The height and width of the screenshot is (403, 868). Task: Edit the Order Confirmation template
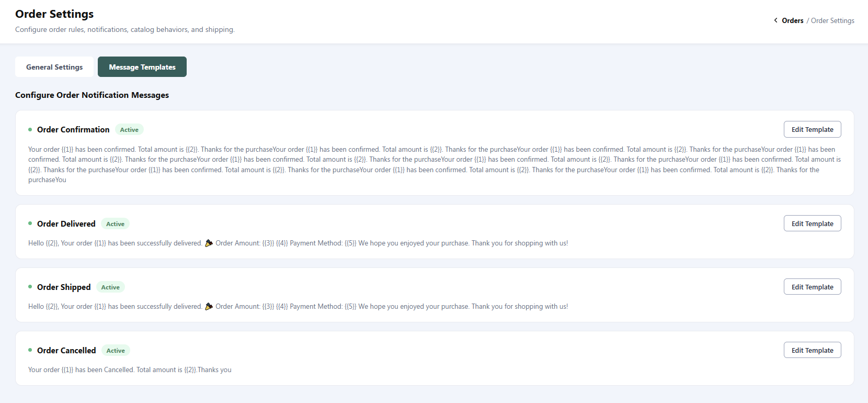click(x=812, y=129)
